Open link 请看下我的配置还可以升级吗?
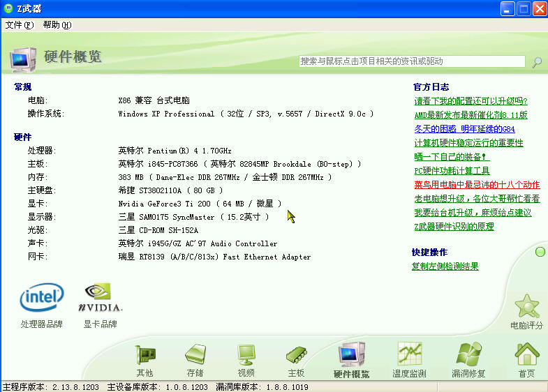 (x=471, y=101)
